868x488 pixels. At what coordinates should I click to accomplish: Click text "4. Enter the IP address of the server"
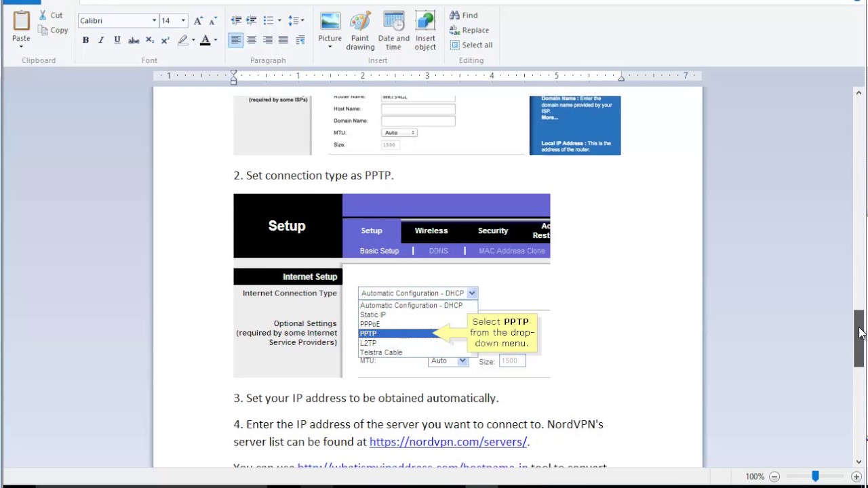[326, 424]
